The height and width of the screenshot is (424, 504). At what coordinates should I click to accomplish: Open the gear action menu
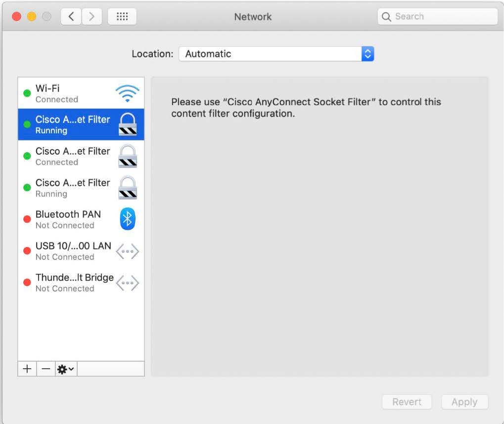66,369
